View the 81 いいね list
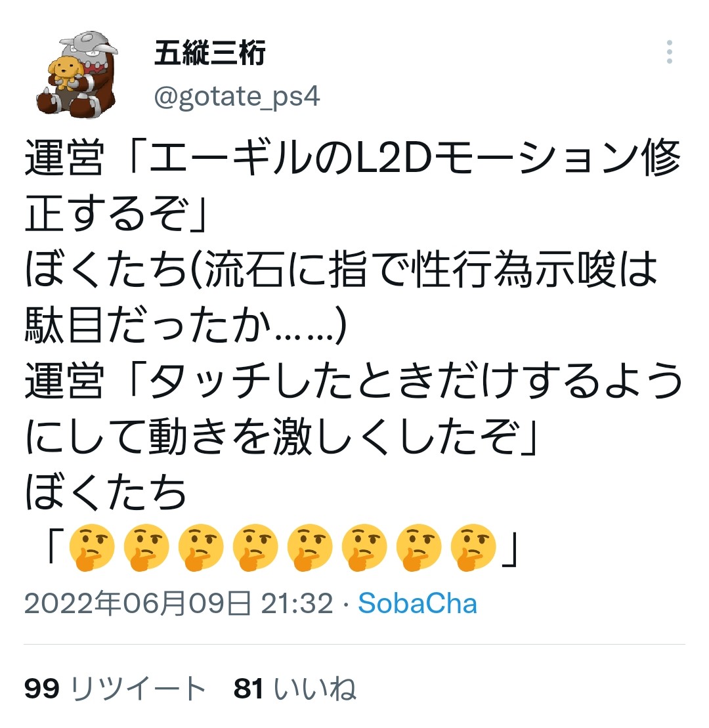Screen dimensions: 709x728 (x=295, y=688)
